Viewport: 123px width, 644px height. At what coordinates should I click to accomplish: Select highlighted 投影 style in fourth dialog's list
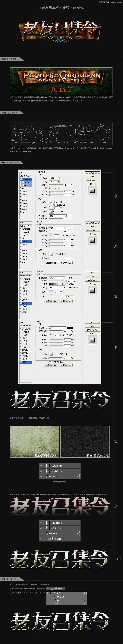(26, 362)
